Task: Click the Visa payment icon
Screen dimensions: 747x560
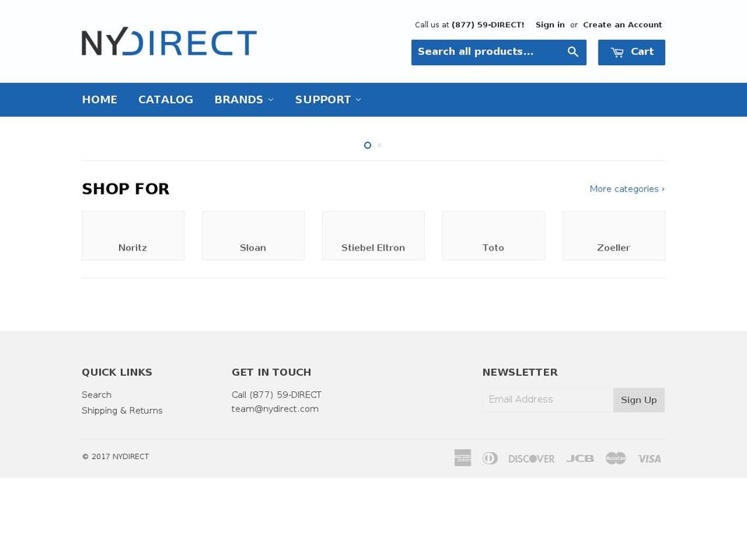Action: tap(649, 459)
